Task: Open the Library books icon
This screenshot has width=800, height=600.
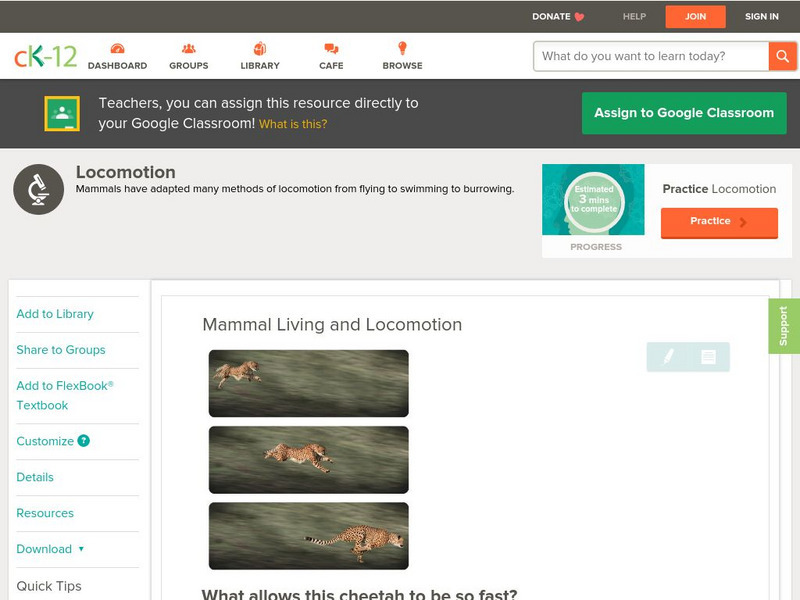Action: point(259,47)
